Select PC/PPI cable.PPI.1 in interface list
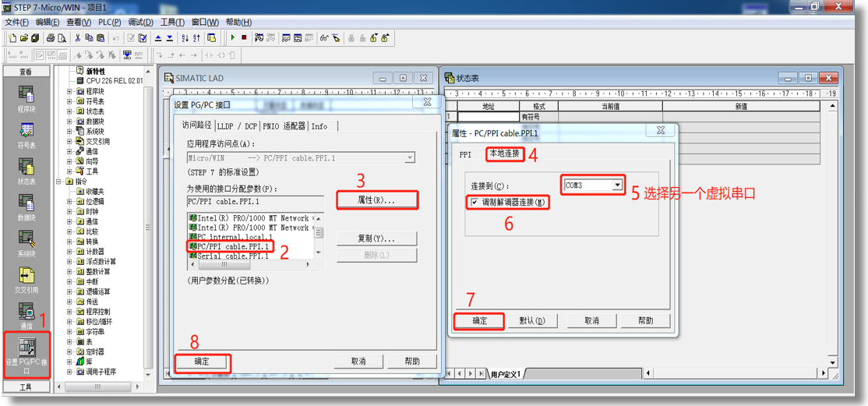The height and width of the screenshot is (406, 868). click(x=230, y=246)
